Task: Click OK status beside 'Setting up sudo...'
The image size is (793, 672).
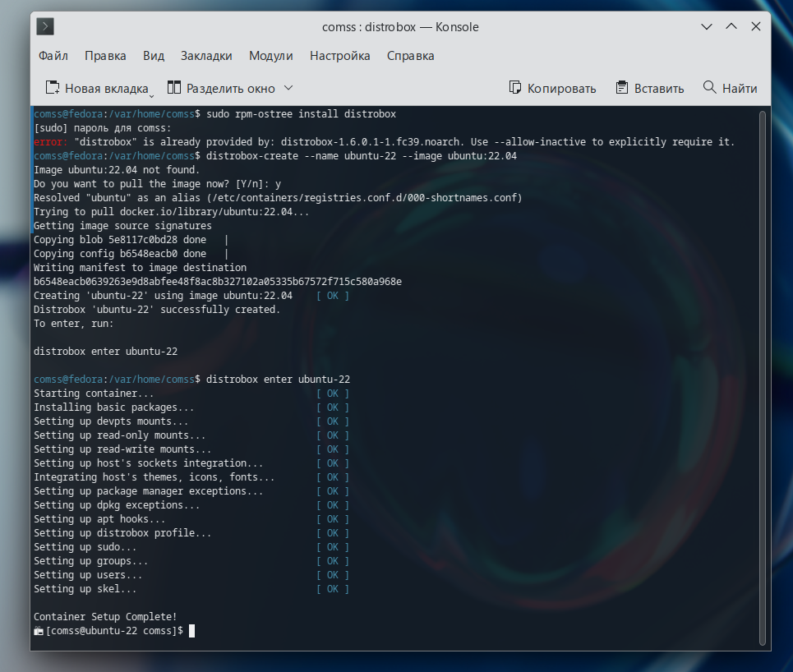Action: pyautogui.click(x=332, y=547)
